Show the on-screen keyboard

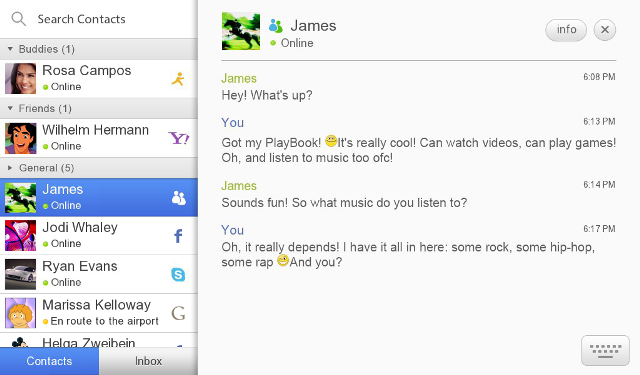point(605,350)
